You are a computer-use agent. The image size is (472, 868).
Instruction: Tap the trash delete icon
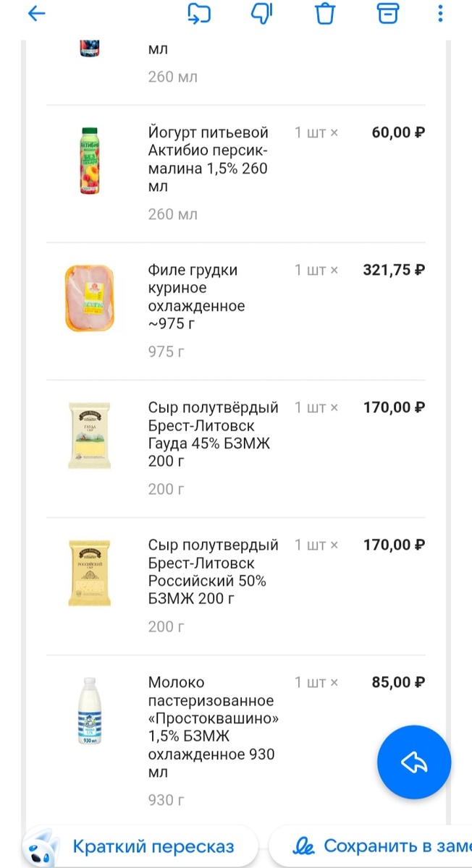click(x=325, y=13)
